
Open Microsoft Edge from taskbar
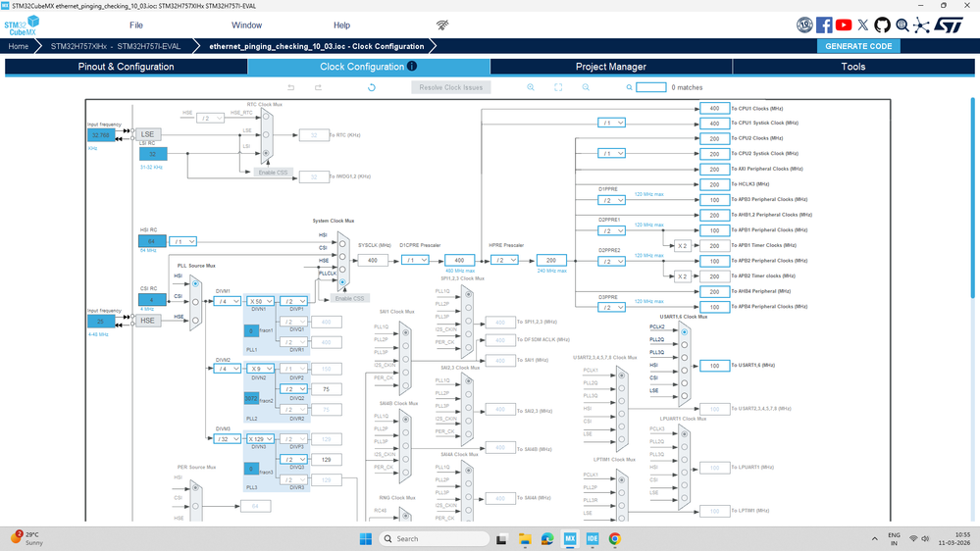pos(546,538)
